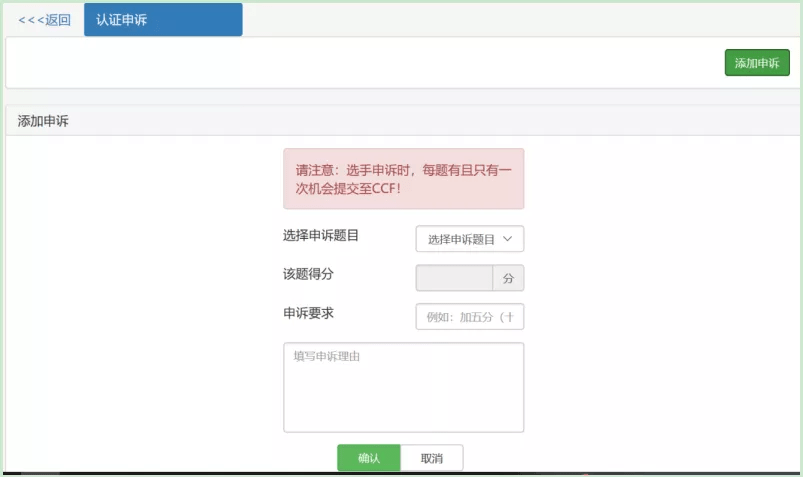Click the <<<返回 back link
Image resolution: width=803 pixels, height=477 pixels.
(44, 20)
